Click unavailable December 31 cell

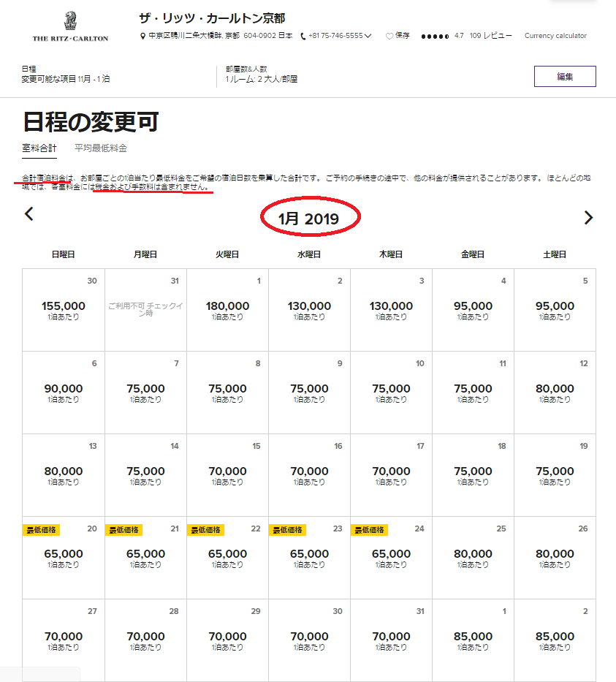[x=145, y=310]
